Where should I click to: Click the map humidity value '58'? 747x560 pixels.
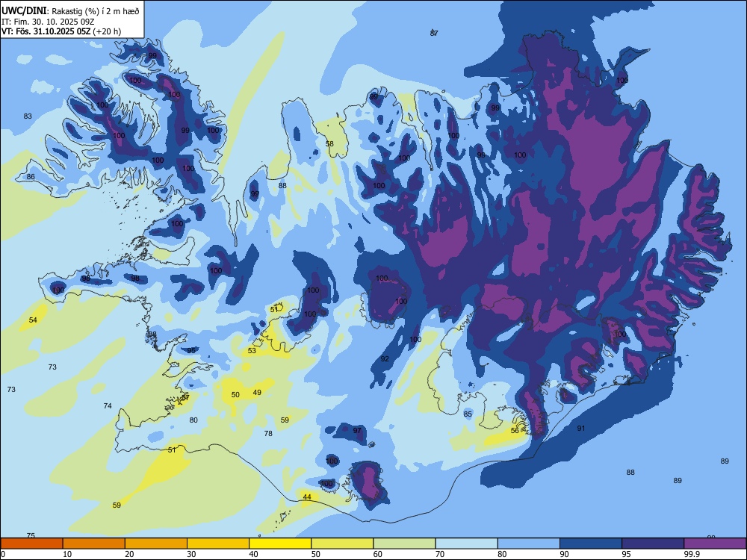pos(329,144)
